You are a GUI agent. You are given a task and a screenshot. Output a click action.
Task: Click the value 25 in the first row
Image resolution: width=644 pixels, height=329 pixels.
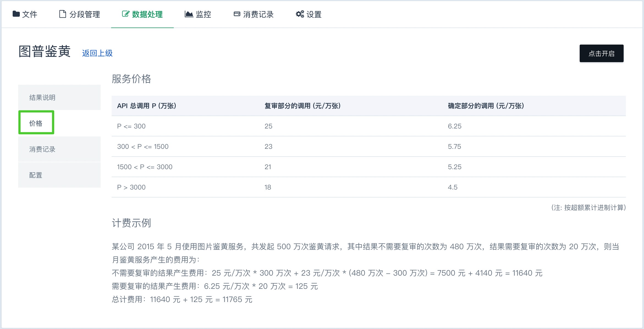click(x=268, y=126)
